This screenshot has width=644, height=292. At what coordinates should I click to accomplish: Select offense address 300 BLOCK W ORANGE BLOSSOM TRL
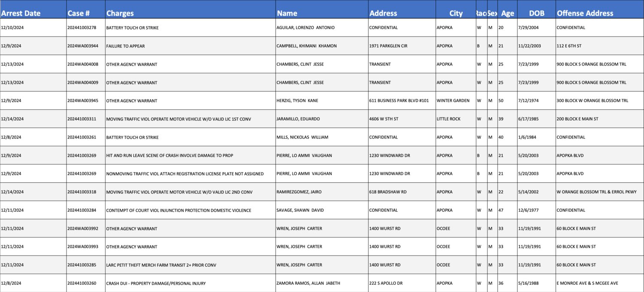pos(592,101)
